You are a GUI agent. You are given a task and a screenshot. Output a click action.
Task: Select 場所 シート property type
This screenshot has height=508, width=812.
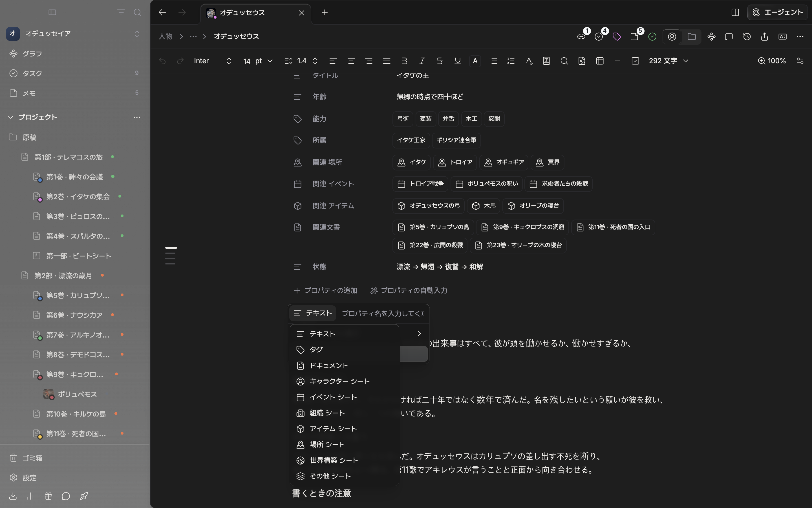pyautogui.click(x=344, y=444)
